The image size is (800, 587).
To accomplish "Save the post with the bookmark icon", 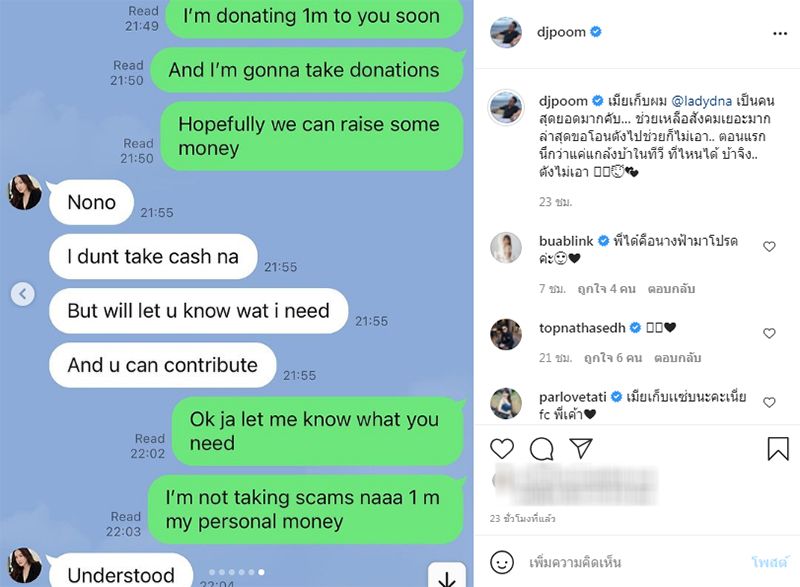I will coord(778,449).
